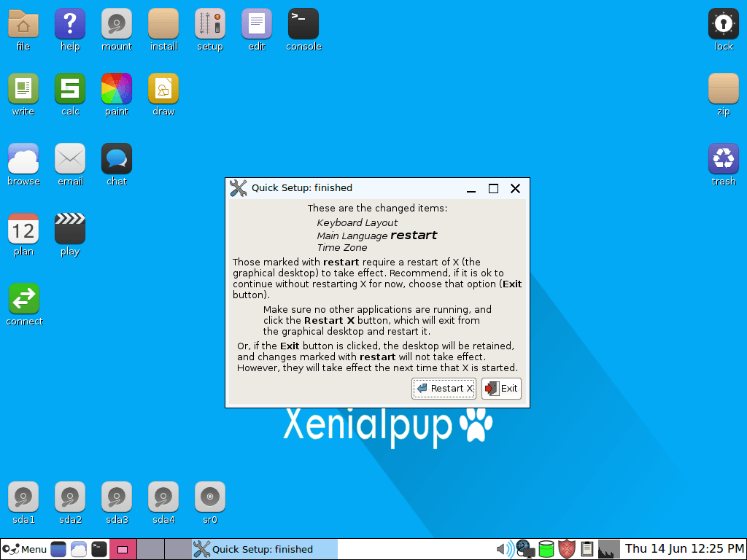Select the active pink desktop pager
The width and height of the screenshot is (747, 560).
tap(123, 549)
